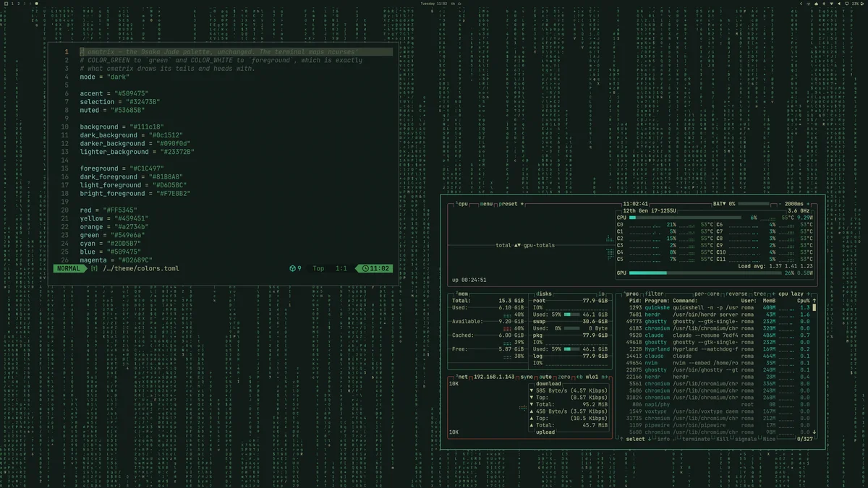The height and width of the screenshot is (488, 868).
Task: Select the cpu box label in btop
Action: (x=462, y=204)
